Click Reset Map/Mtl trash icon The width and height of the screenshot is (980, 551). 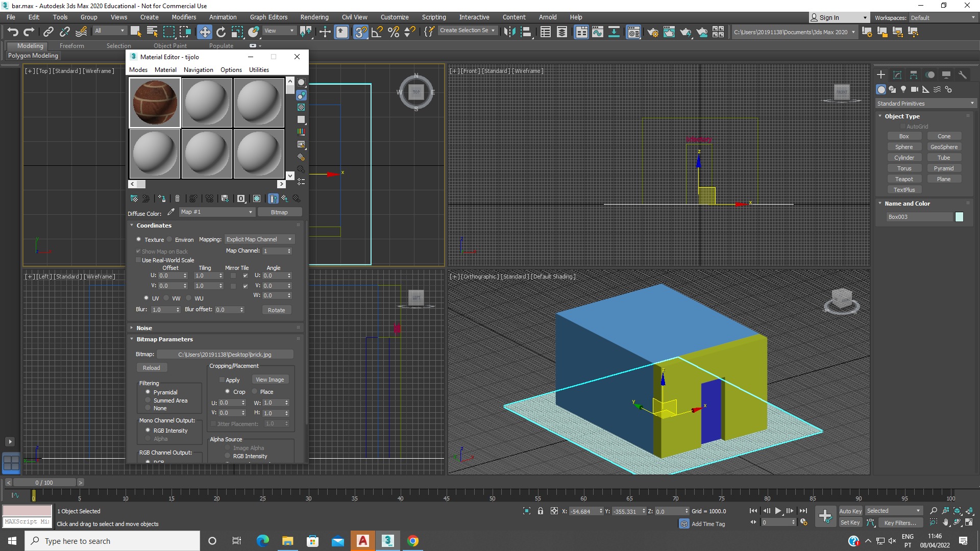(x=177, y=198)
